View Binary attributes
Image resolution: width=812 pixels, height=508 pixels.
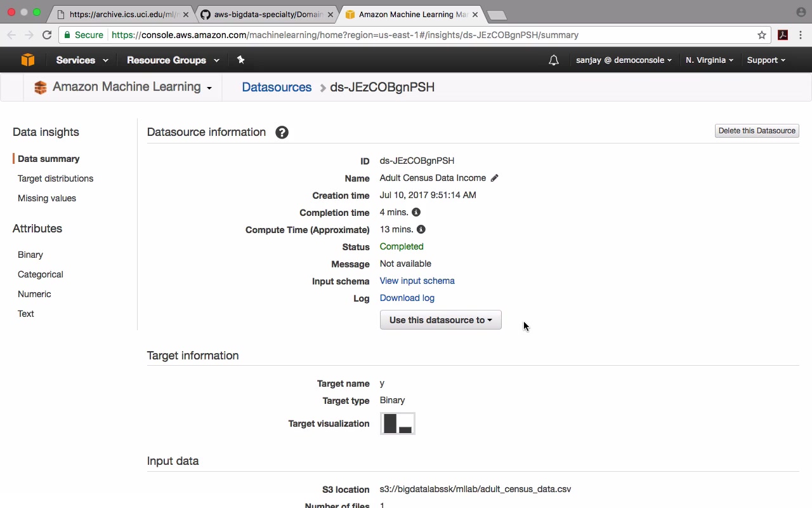point(30,255)
